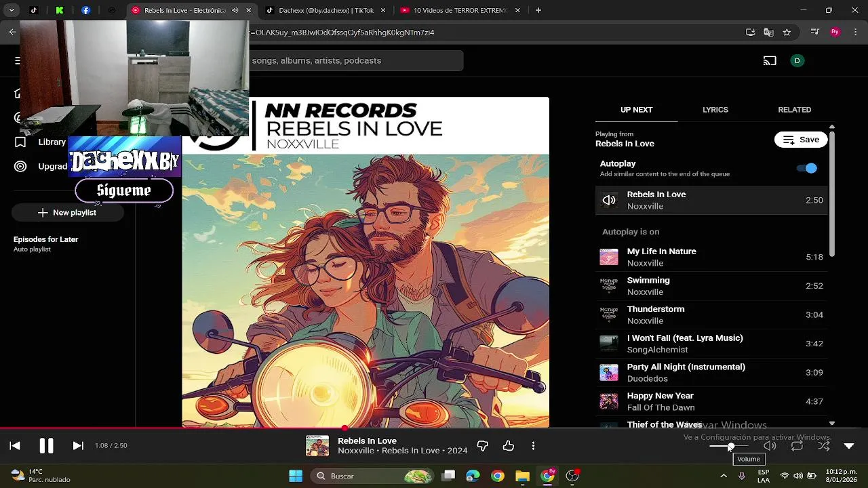Mute using the player speaker icon

click(770, 445)
